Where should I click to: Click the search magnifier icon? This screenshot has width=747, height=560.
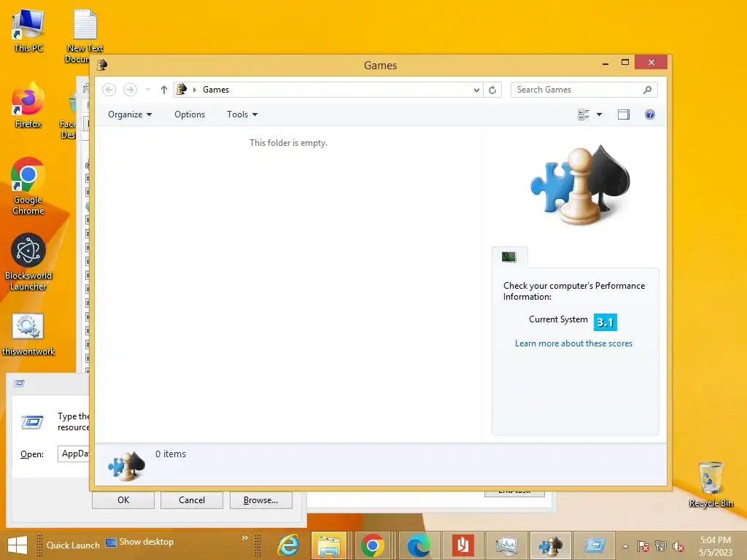pos(648,90)
